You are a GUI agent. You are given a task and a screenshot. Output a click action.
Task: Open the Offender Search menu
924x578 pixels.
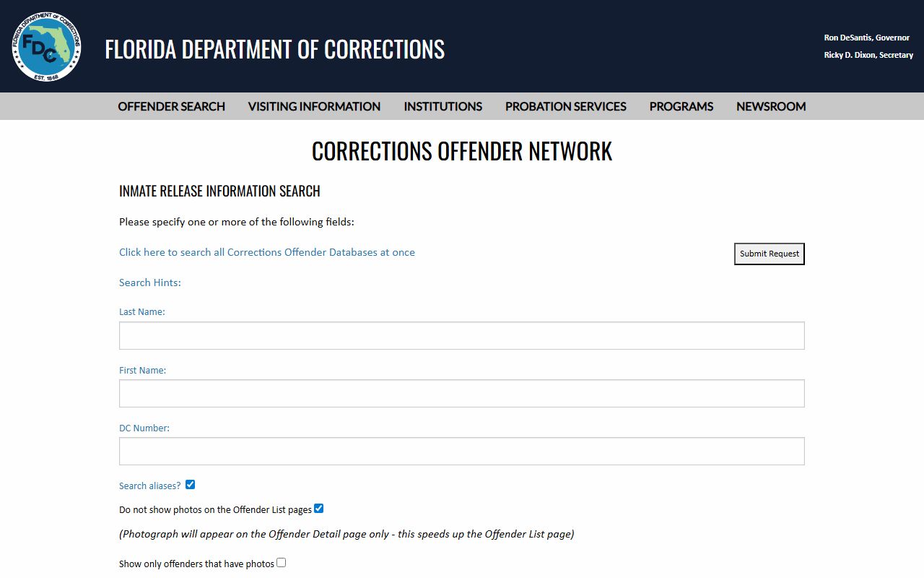point(172,106)
